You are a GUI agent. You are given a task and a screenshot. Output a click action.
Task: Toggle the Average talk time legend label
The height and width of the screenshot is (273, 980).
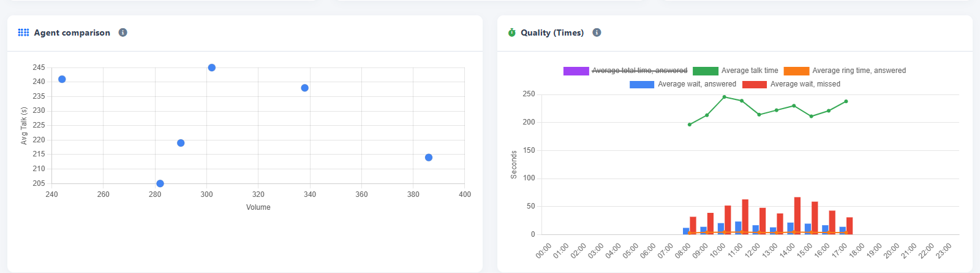pos(750,71)
